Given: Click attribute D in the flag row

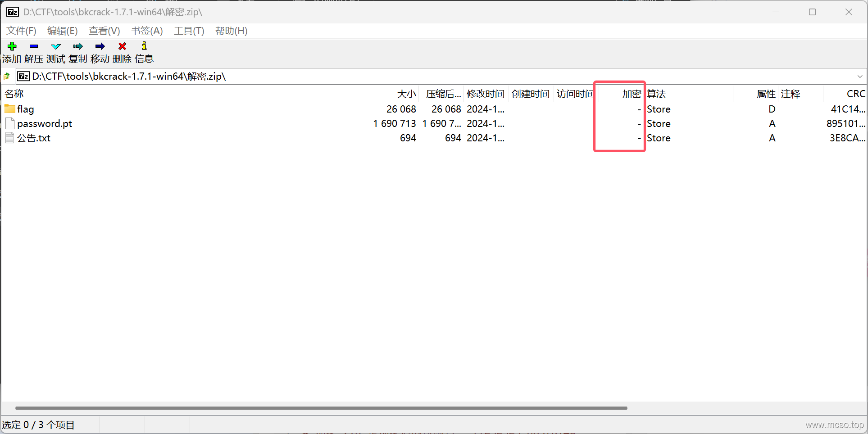Looking at the screenshot, I should pyautogui.click(x=772, y=109).
